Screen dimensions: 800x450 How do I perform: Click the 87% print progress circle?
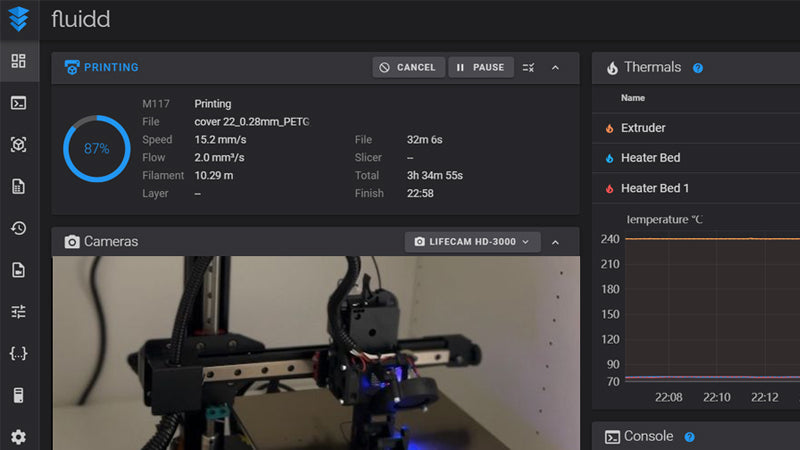[x=96, y=148]
